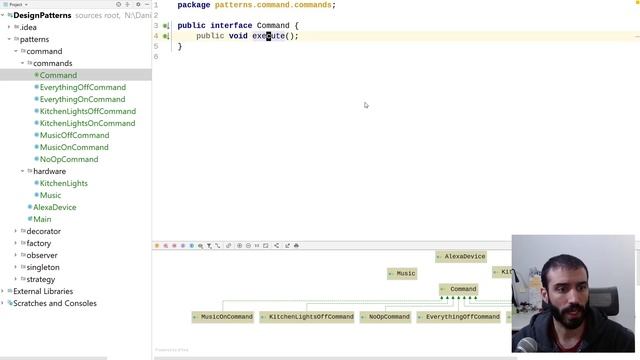The image size is (640, 360).
Task: Expand the factory package
Action: click(x=16, y=243)
